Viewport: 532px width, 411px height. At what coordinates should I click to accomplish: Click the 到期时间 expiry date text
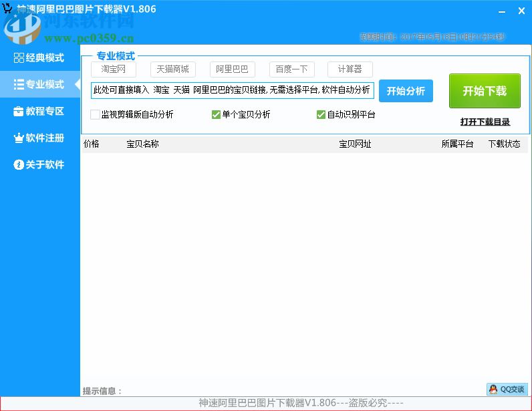tap(432, 37)
